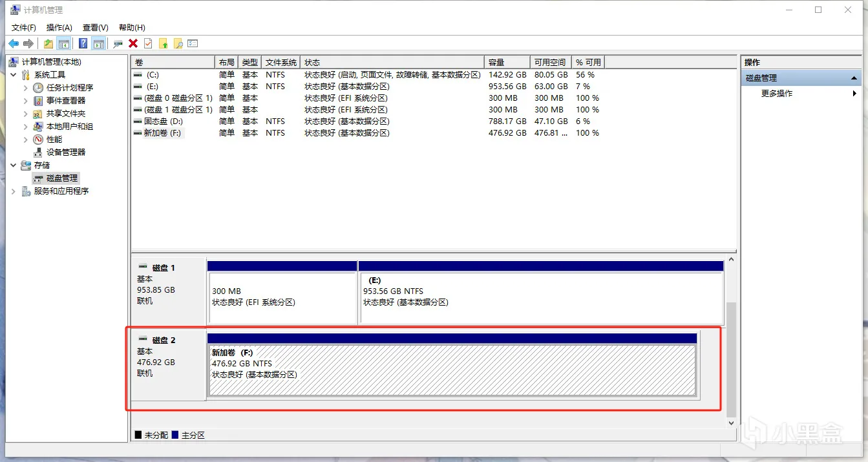Screen dimensions: 868x462
Task: Click the properties checkmark page icon
Action: (x=148, y=44)
